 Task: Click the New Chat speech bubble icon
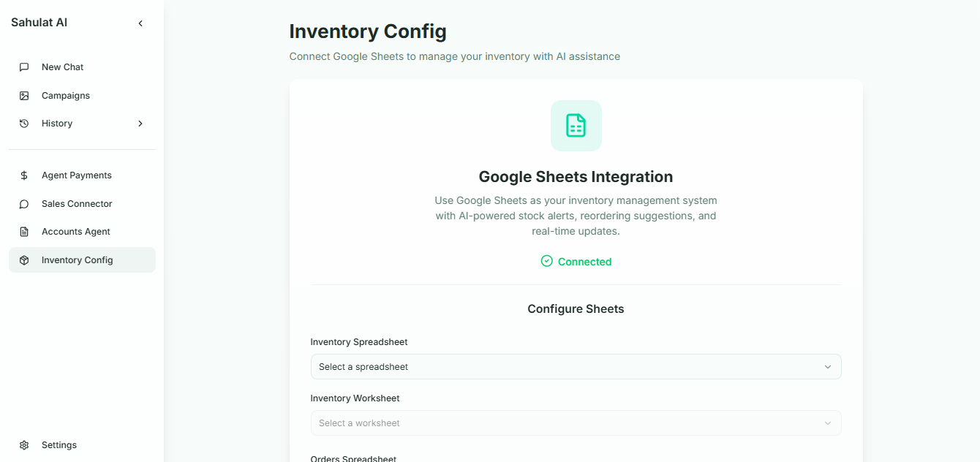tap(24, 67)
